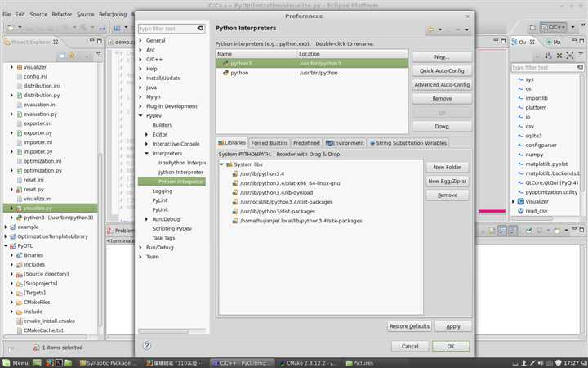Apply the preferences changes
This screenshot has height=368, width=588.
point(453,326)
